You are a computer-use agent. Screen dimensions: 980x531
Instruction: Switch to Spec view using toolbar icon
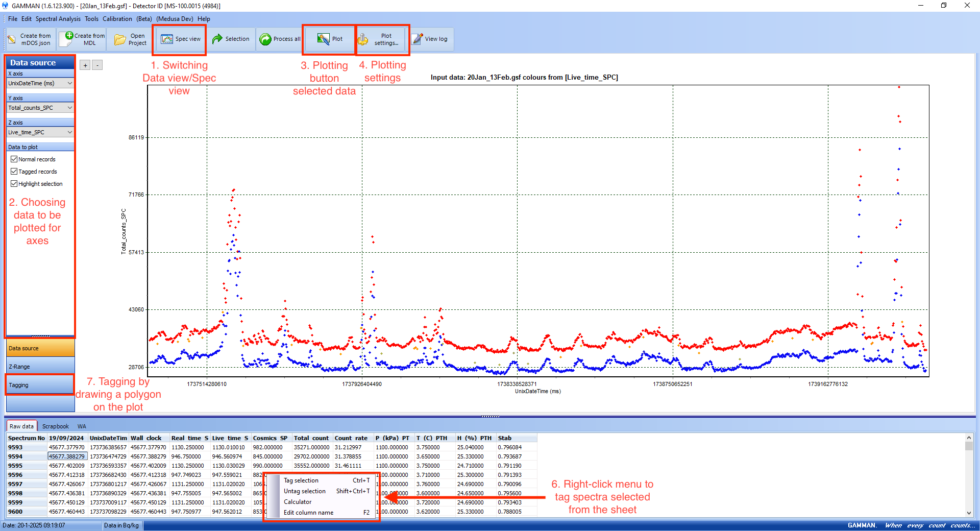(x=167, y=39)
